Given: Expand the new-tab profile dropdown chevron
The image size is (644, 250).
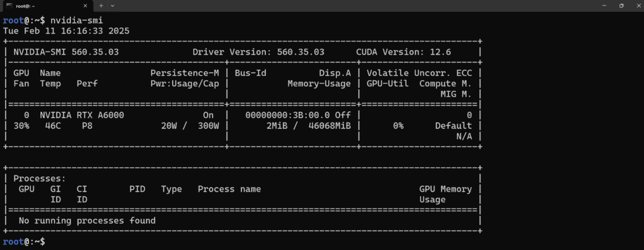Looking at the screenshot, I should tap(113, 6).
